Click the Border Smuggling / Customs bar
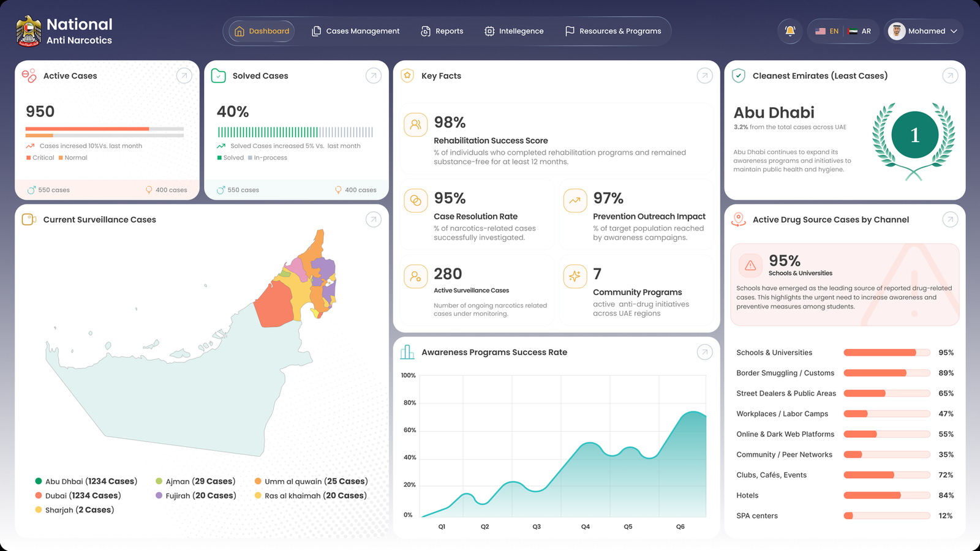Image resolution: width=980 pixels, height=551 pixels. [x=887, y=373]
